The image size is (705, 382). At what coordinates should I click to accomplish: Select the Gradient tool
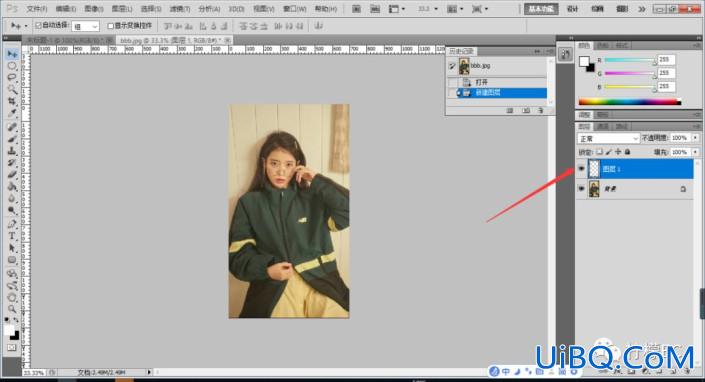coord(12,187)
